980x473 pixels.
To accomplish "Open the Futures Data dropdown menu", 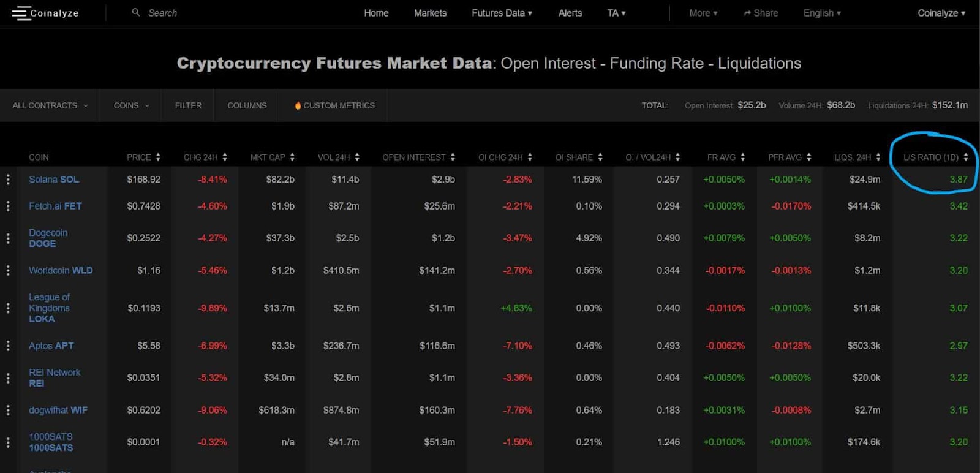I will 502,13.
